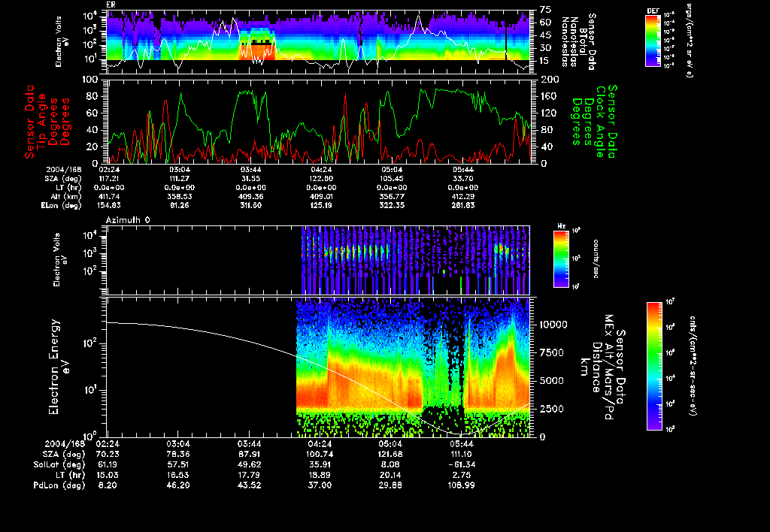Click the ELon value 311.60
The image size is (770, 532).
pyautogui.click(x=250, y=206)
